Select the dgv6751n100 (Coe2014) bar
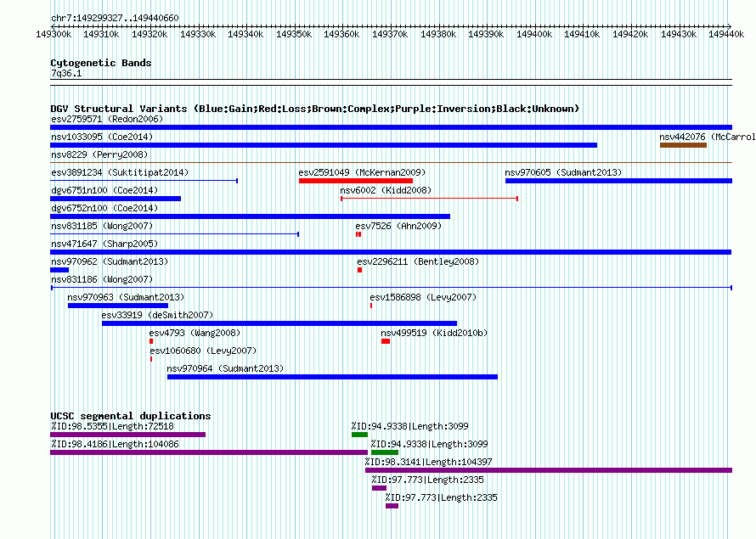756x539 pixels. [116, 199]
